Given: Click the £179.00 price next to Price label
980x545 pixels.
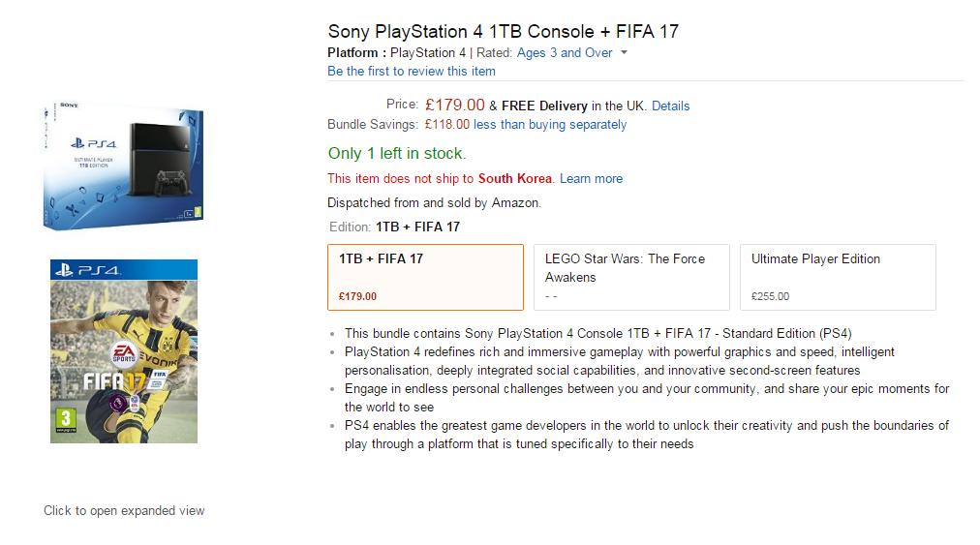Looking at the screenshot, I should tap(454, 105).
